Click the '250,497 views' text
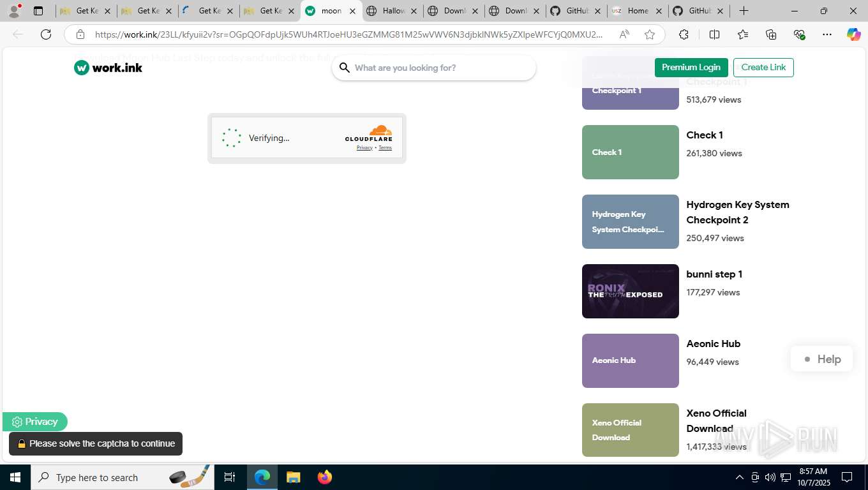Image resolution: width=868 pixels, height=490 pixels. [x=715, y=238]
